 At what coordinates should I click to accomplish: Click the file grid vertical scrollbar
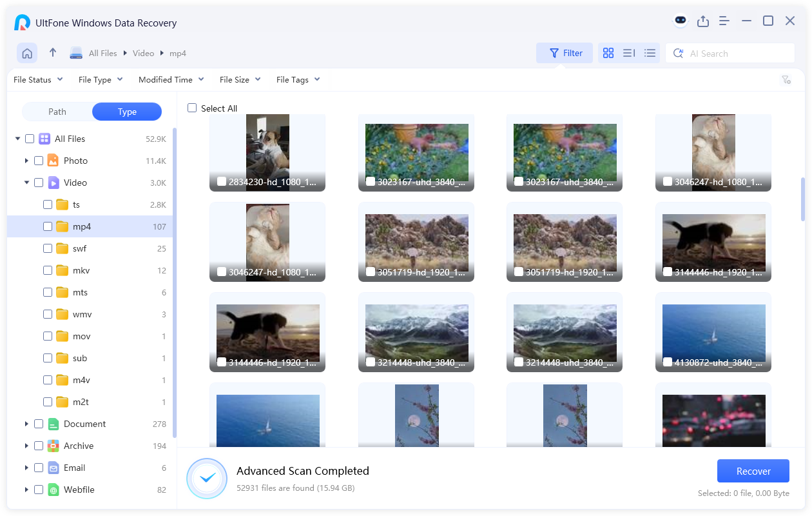802,199
